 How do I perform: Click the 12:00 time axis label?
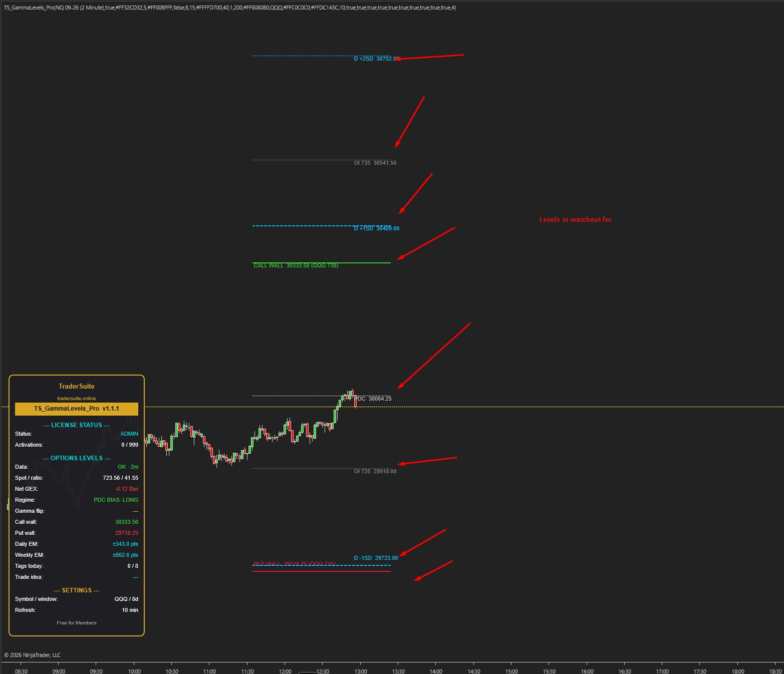(x=285, y=671)
